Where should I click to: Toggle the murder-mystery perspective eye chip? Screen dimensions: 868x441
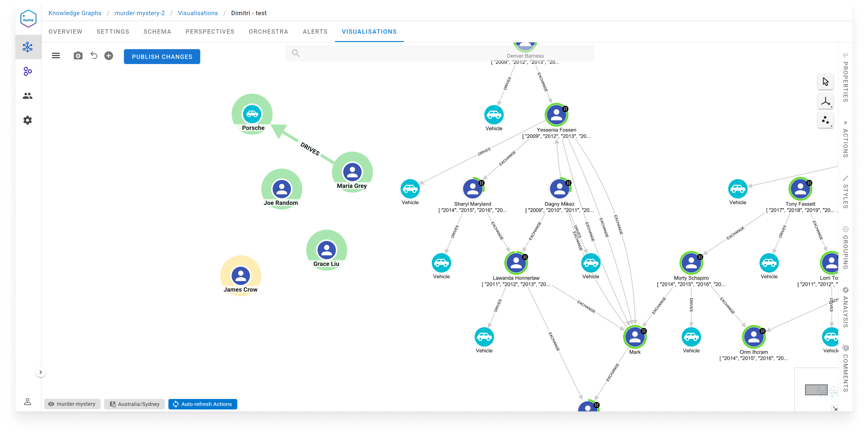[72, 404]
